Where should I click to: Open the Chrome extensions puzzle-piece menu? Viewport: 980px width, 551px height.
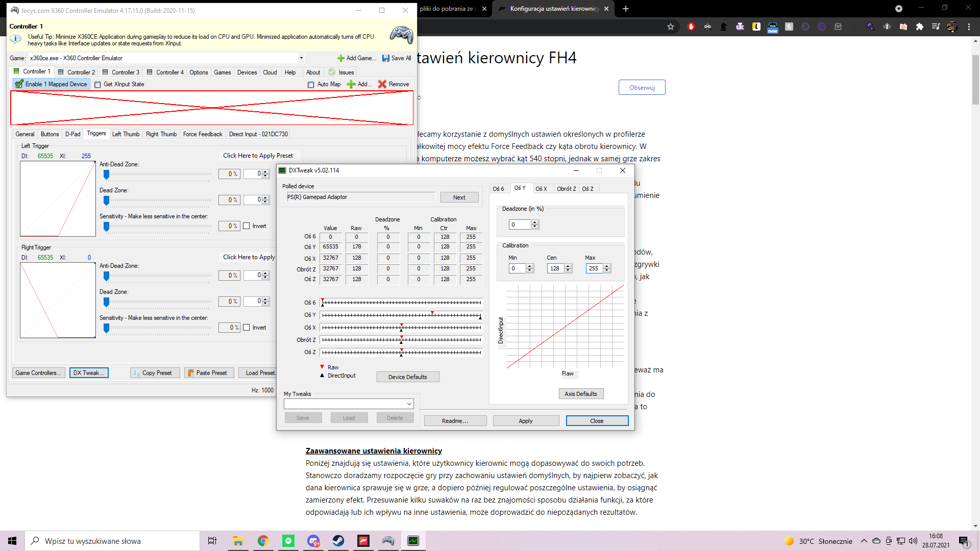(x=920, y=27)
